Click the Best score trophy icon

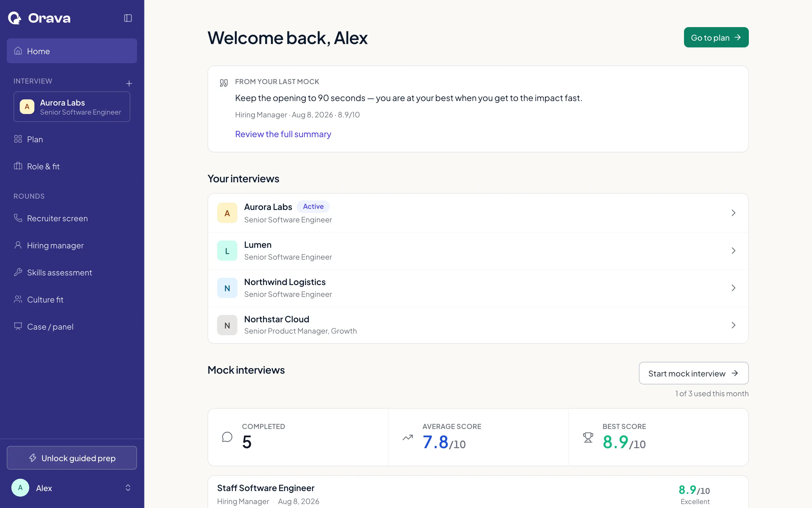click(588, 437)
